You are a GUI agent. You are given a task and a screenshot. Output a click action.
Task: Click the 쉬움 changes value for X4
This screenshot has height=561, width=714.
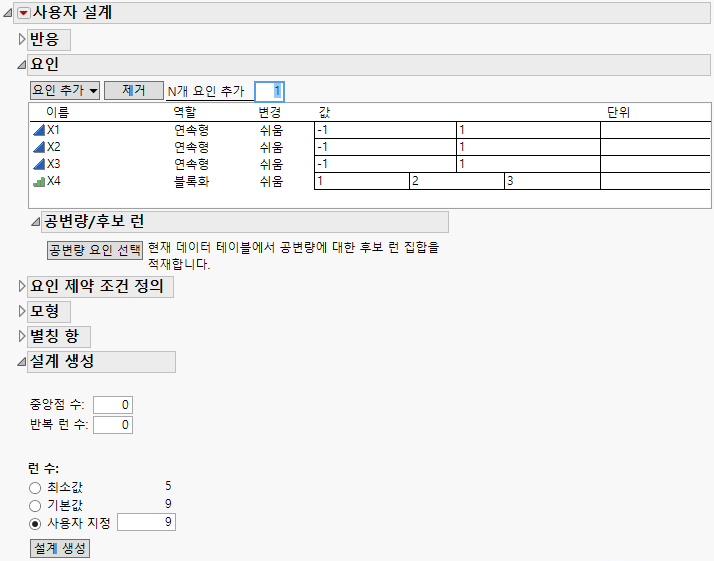coord(271,182)
